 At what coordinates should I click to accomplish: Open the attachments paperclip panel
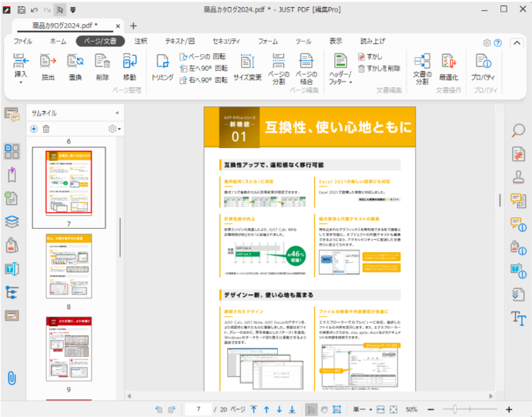tap(12, 378)
